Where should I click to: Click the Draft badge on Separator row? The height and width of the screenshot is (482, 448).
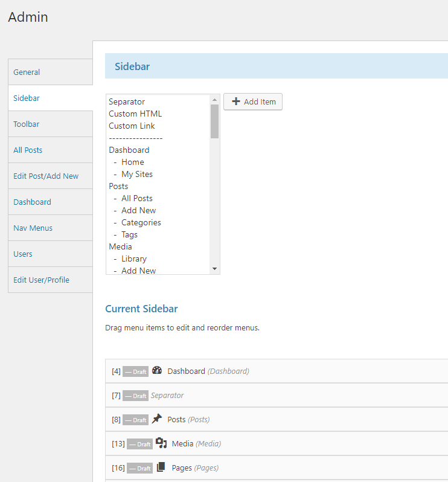click(135, 396)
